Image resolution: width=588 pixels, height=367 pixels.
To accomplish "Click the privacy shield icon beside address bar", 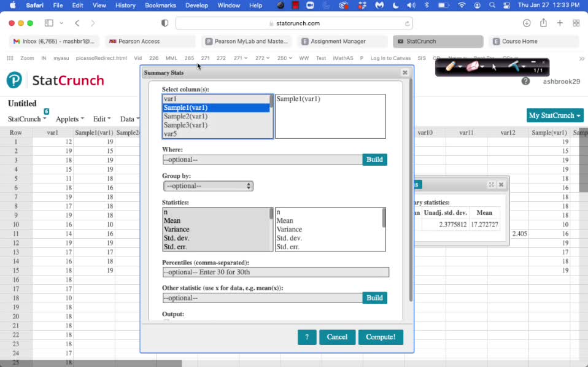I will [x=164, y=23].
